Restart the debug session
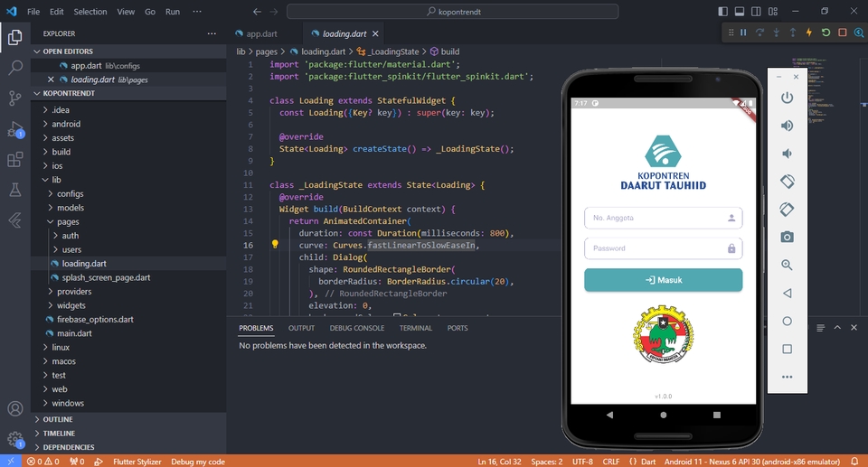 pyautogui.click(x=826, y=33)
